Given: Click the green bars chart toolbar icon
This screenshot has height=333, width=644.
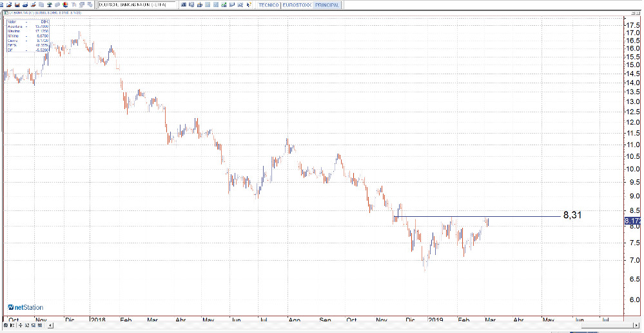Looking at the screenshot, I should [x=224, y=5].
